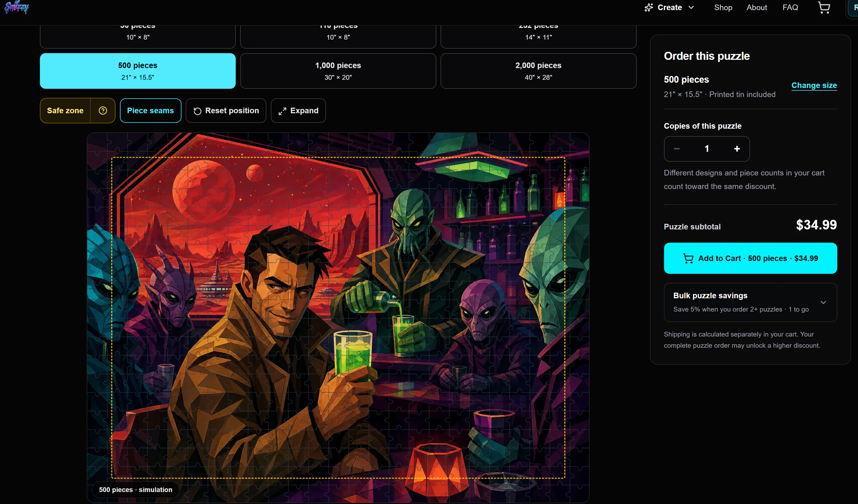The image size is (858, 504).
Task: Go to the FAQ page
Action: pos(790,7)
